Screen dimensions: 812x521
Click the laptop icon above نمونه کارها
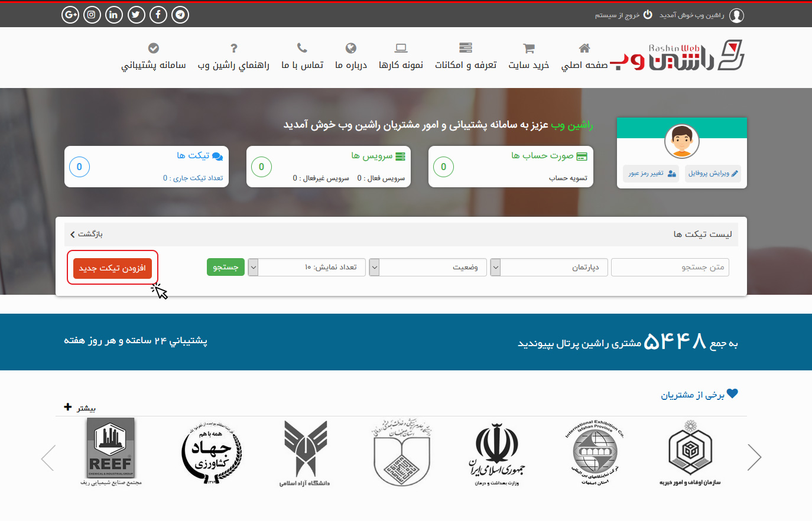(401, 48)
